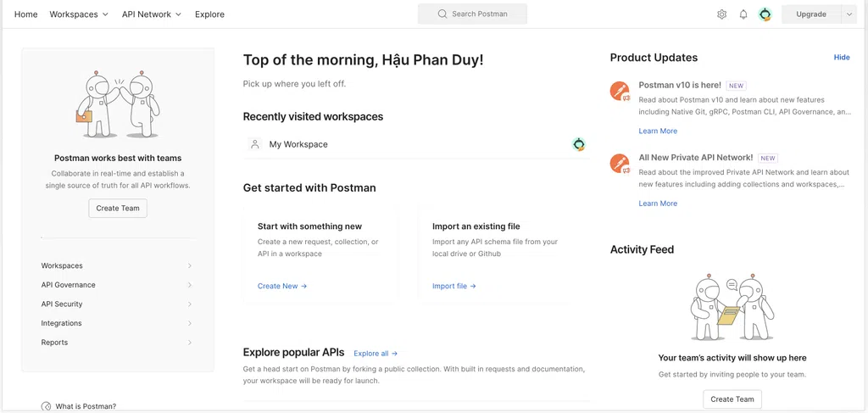
Task: Open the API Network dropdown
Action: tap(152, 14)
